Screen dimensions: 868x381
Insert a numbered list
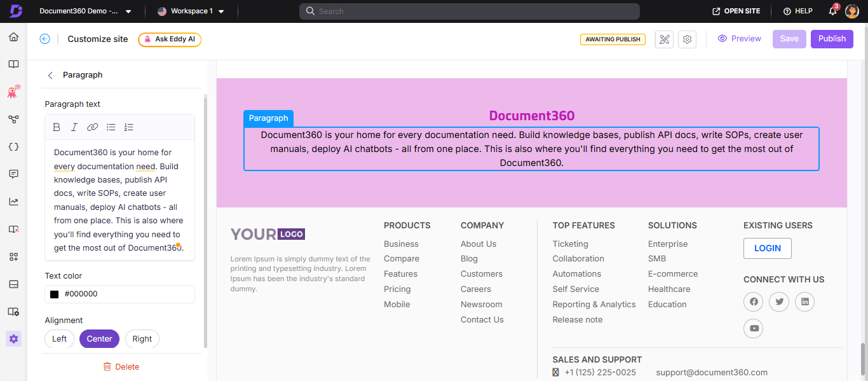click(129, 127)
